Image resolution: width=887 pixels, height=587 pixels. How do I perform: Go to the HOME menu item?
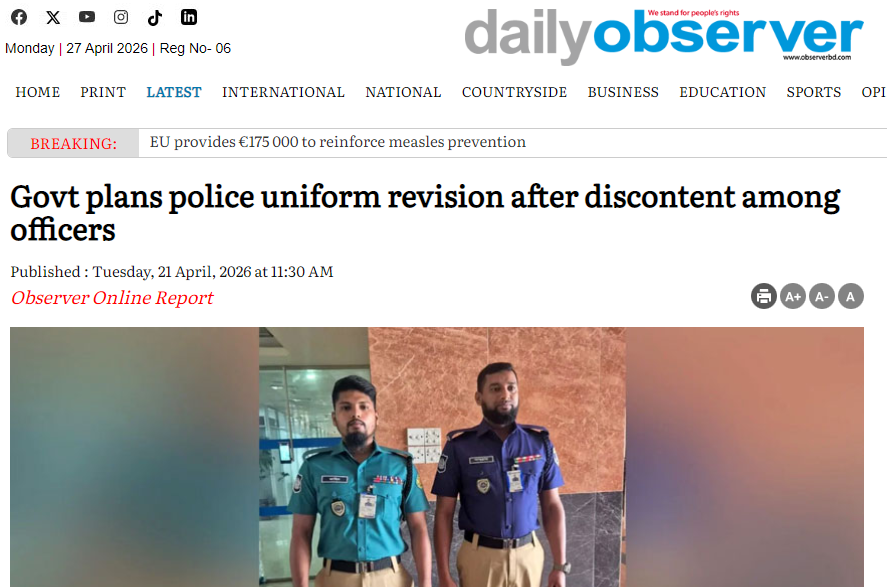coord(37,92)
